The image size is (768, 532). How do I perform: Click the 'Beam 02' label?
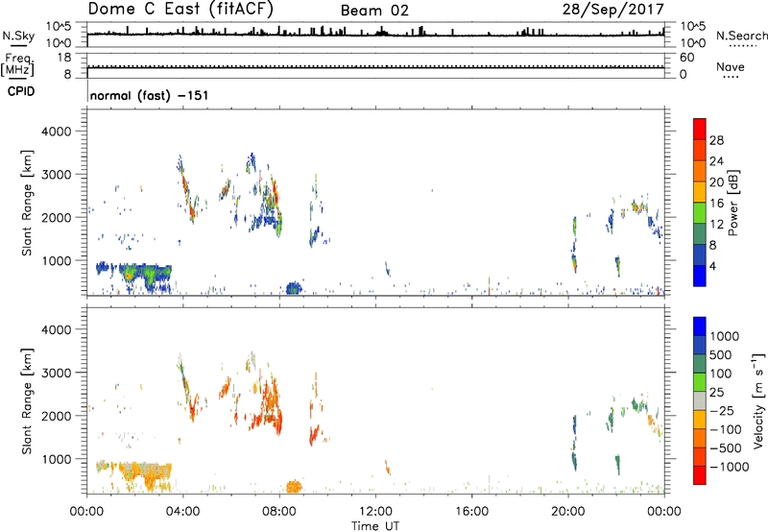[374, 11]
